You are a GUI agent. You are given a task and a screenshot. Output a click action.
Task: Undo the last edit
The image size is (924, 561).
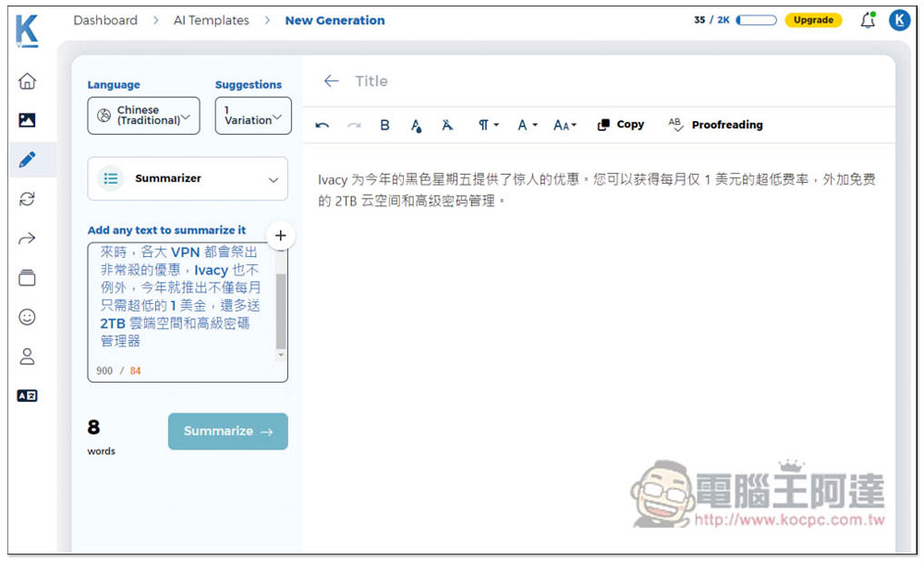tap(322, 125)
